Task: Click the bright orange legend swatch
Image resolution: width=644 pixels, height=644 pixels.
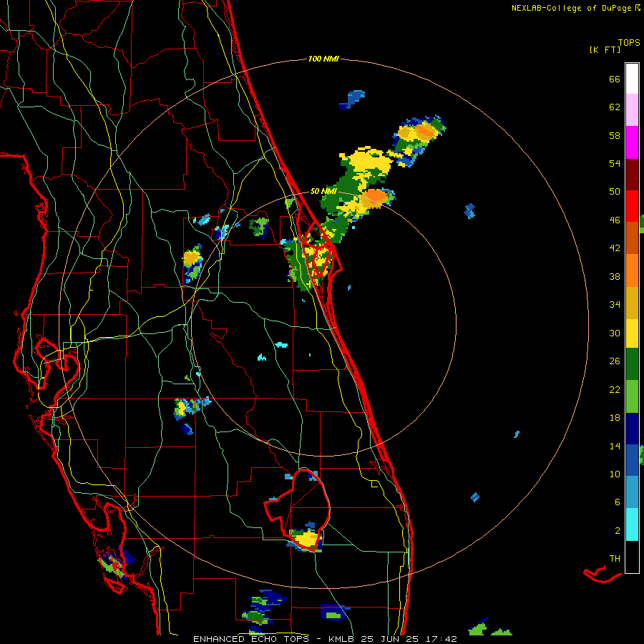Action: click(632, 270)
